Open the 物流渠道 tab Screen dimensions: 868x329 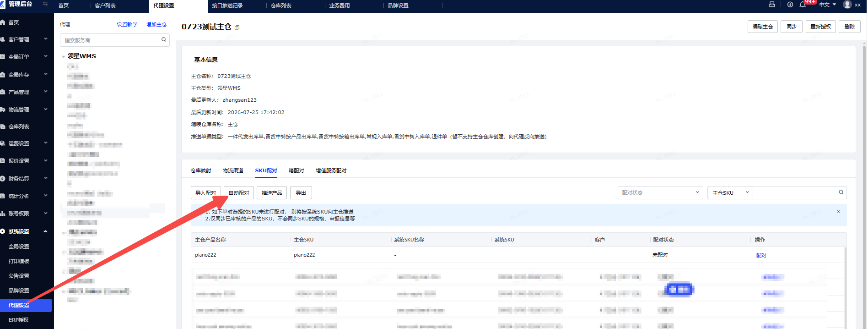pos(233,170)
